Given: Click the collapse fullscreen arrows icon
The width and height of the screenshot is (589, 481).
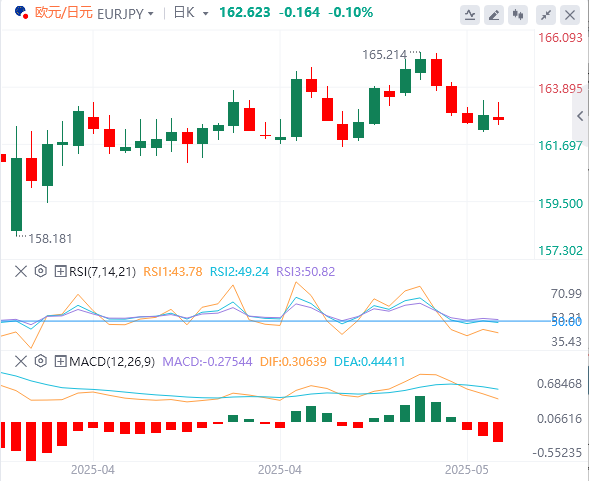Looking at the screenshot, I should point(545,15).
